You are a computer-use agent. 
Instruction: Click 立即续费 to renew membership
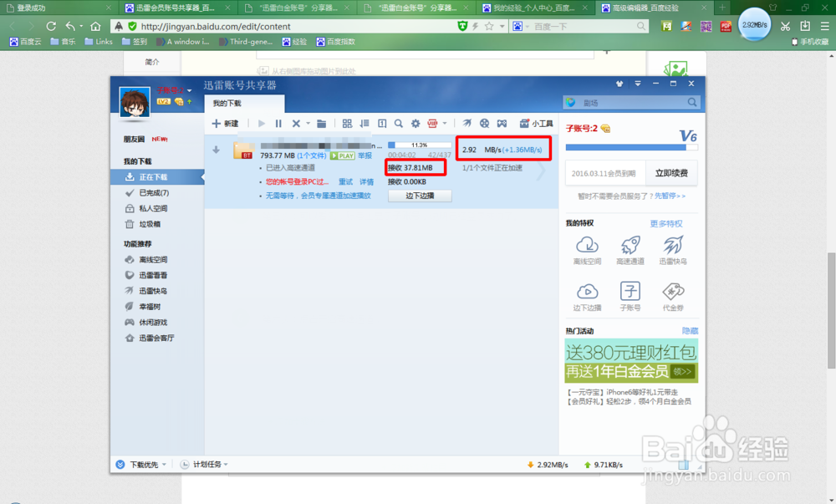(x=671, y=173)
